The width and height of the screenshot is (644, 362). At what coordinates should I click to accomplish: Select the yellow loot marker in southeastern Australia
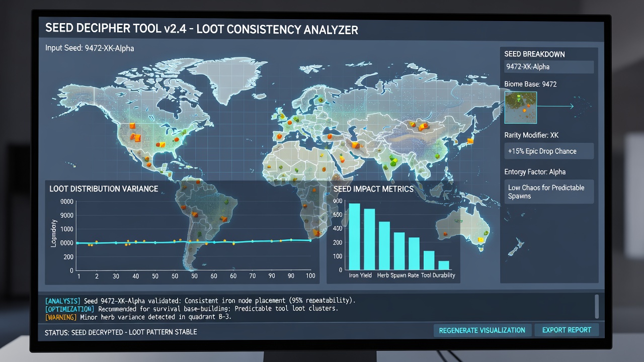click(481, 240)
